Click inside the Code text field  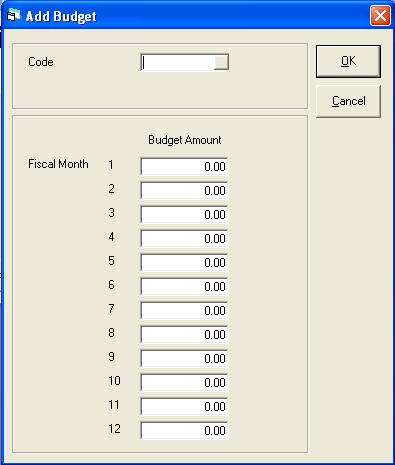(x=177, y=62)
